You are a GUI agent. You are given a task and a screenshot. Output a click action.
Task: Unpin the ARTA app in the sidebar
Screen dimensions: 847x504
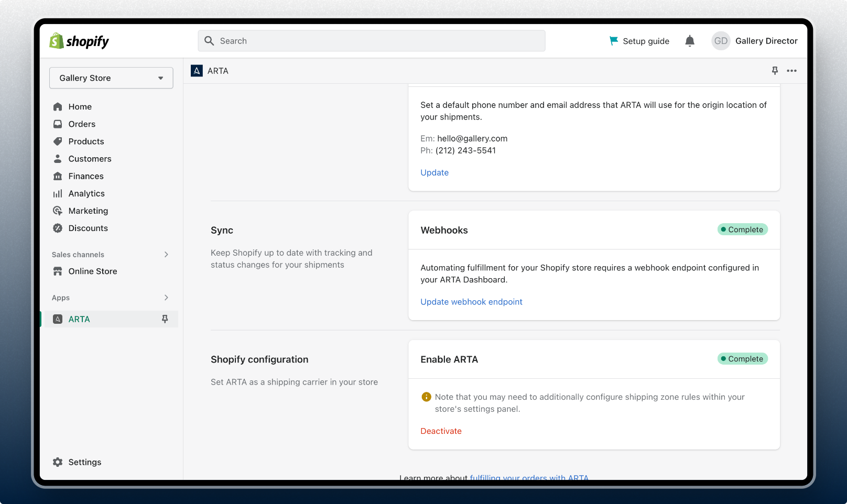click(165, 319)
